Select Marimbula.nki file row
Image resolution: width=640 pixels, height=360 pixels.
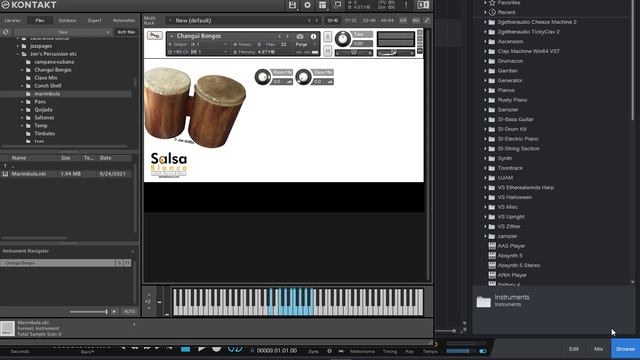[66, 174]
